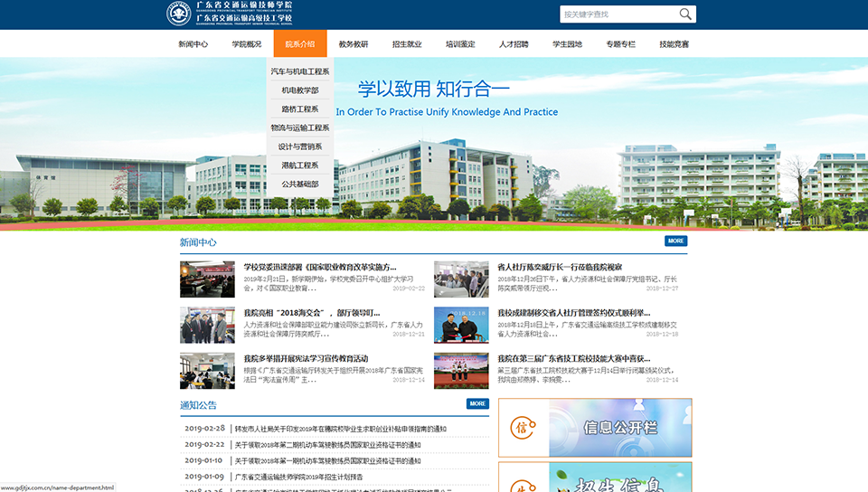Select the highlighted 院系介绍 menu
Viewport: 868px width, 492px height.
[300, 43]
